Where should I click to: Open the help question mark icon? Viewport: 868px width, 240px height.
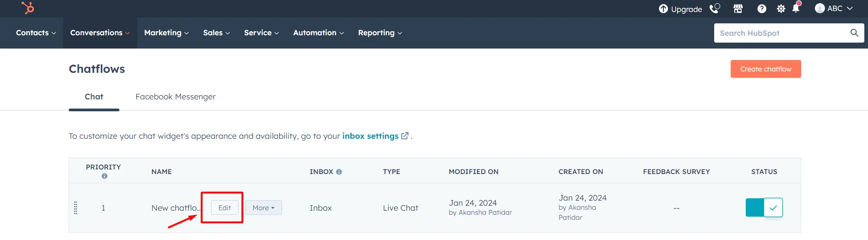(x=762, y=9)
